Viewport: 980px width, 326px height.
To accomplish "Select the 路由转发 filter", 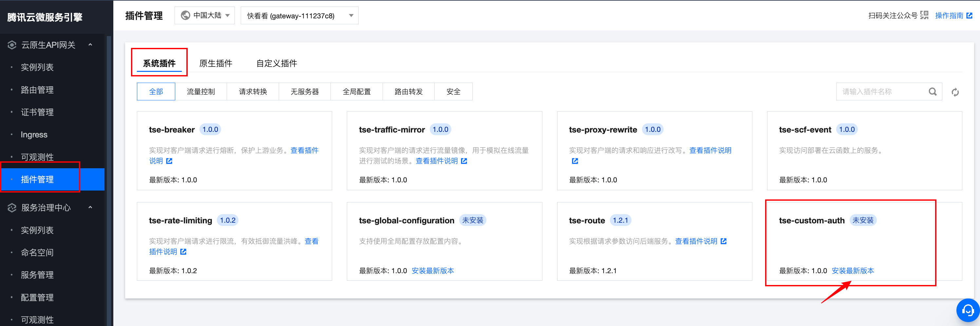I will pos(408,92).
